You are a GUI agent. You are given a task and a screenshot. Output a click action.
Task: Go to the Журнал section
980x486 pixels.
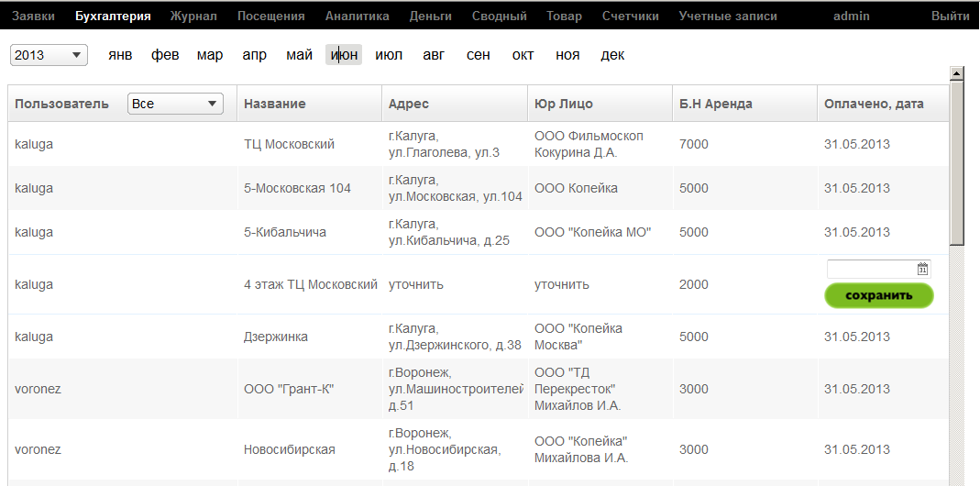[193, 17]
